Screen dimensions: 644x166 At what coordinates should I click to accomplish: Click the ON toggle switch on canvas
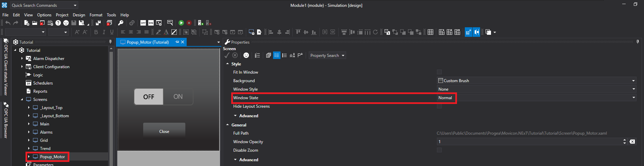point(178,97)
